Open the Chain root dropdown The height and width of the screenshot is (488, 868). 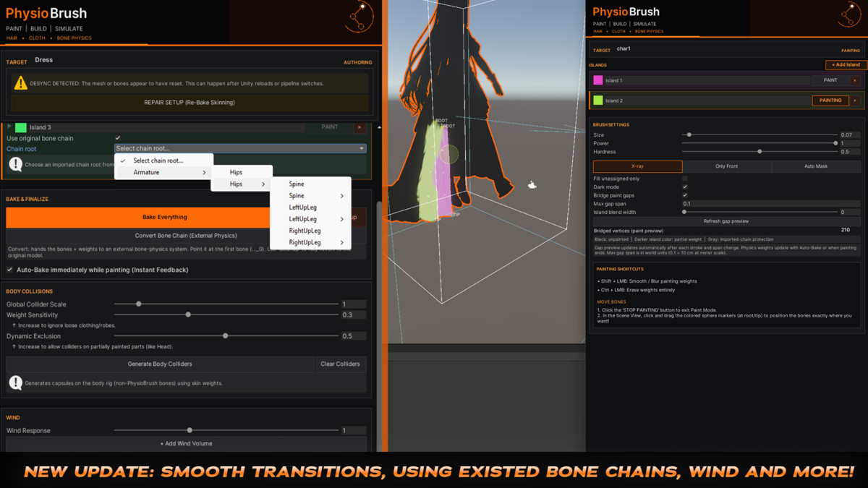(x=240, y=148)
